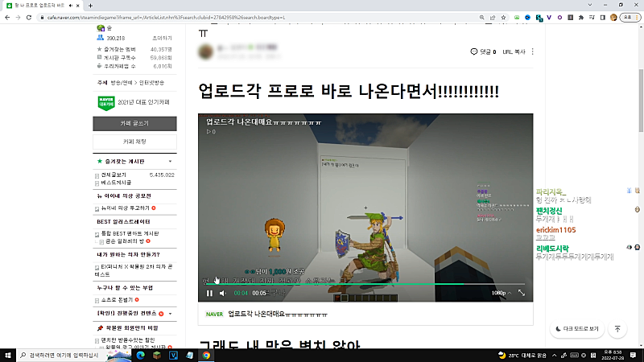
Task: Open the taskbar clock and date
Action: (x=613, y=355)
